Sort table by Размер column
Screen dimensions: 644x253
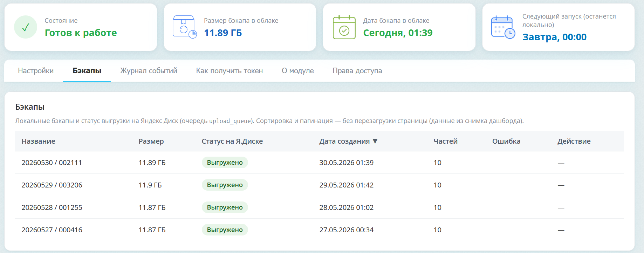tap(151, 141)
